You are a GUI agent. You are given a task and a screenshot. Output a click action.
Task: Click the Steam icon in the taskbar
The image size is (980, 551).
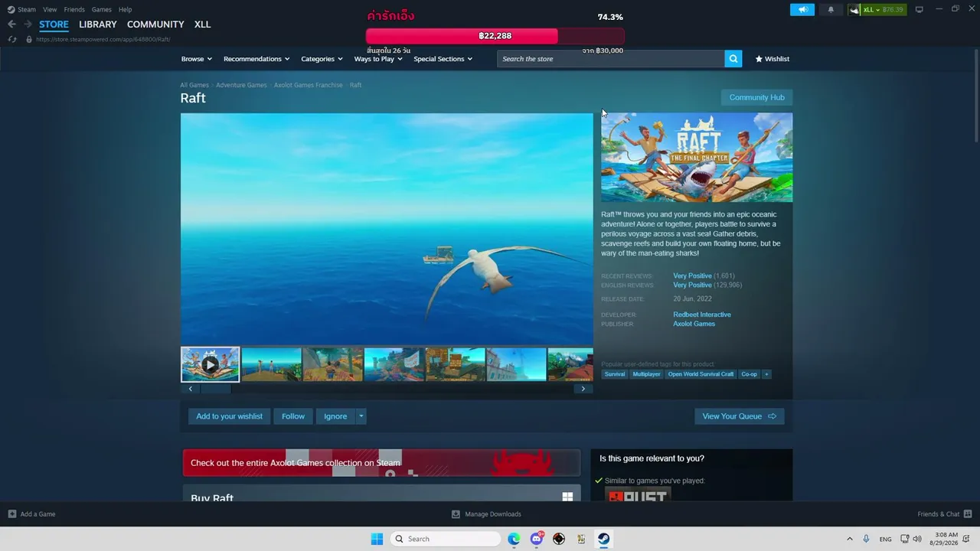click(603, 539)
